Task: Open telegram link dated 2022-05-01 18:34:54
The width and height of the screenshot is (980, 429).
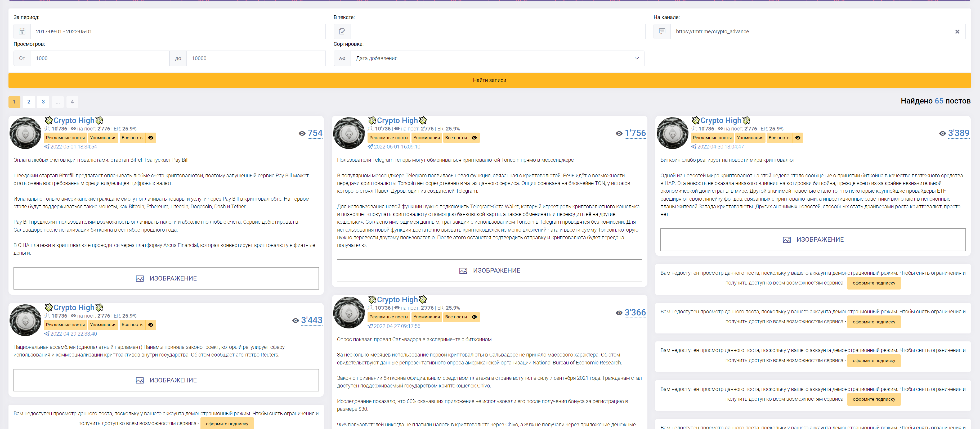Action: [73, 147]
